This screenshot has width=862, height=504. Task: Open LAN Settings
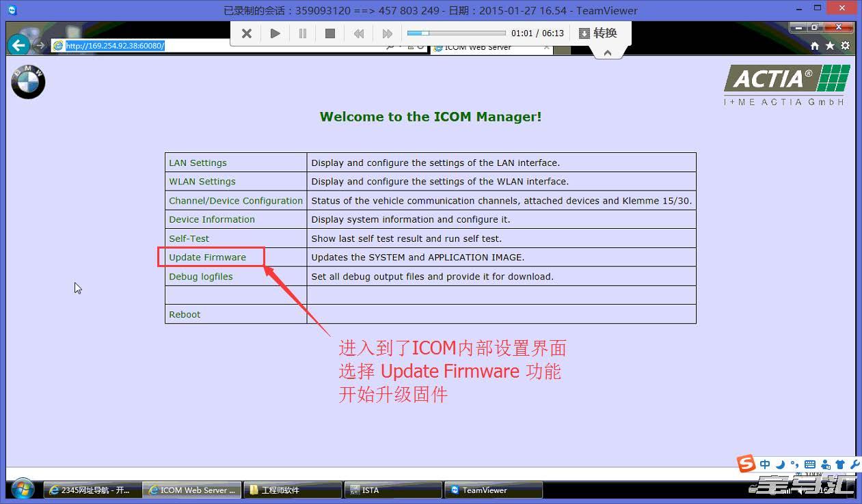pyautogui.click(x=198, y=163)
